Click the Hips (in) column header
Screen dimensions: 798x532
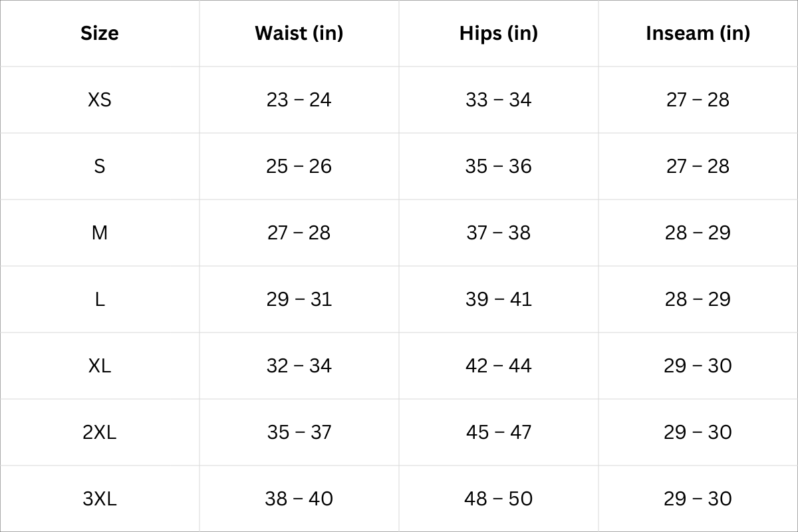tap(498, 33)
